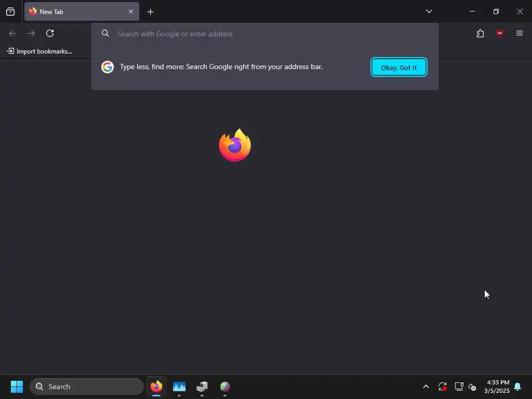Click the sync status tray icon

pos(443,387)
